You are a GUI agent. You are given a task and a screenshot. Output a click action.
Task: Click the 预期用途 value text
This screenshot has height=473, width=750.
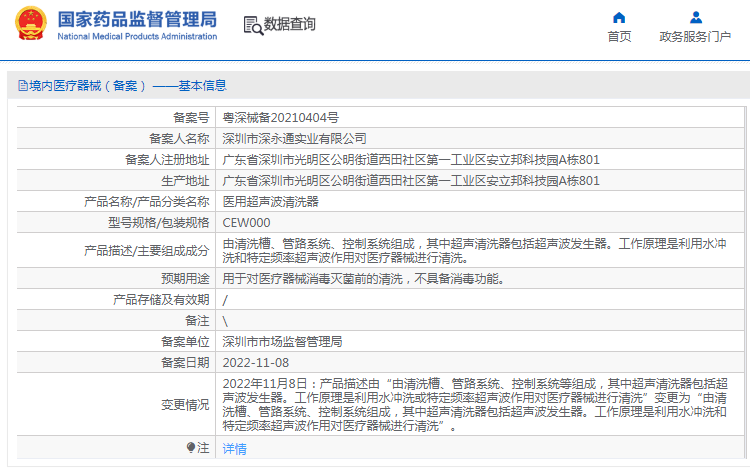364,279
